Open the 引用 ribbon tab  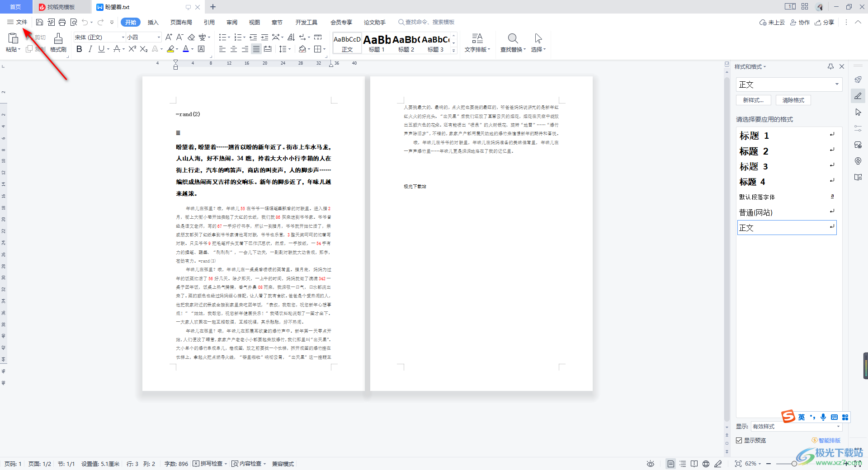coord(209,22)
